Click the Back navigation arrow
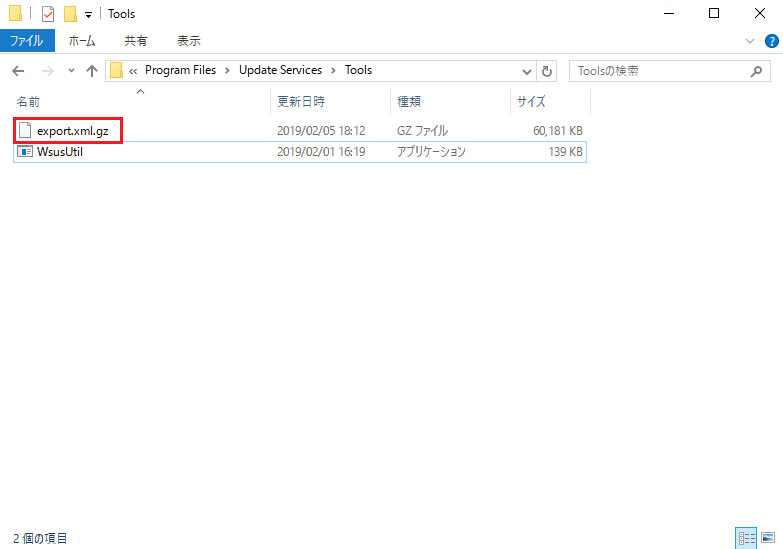 pos(18,71)
